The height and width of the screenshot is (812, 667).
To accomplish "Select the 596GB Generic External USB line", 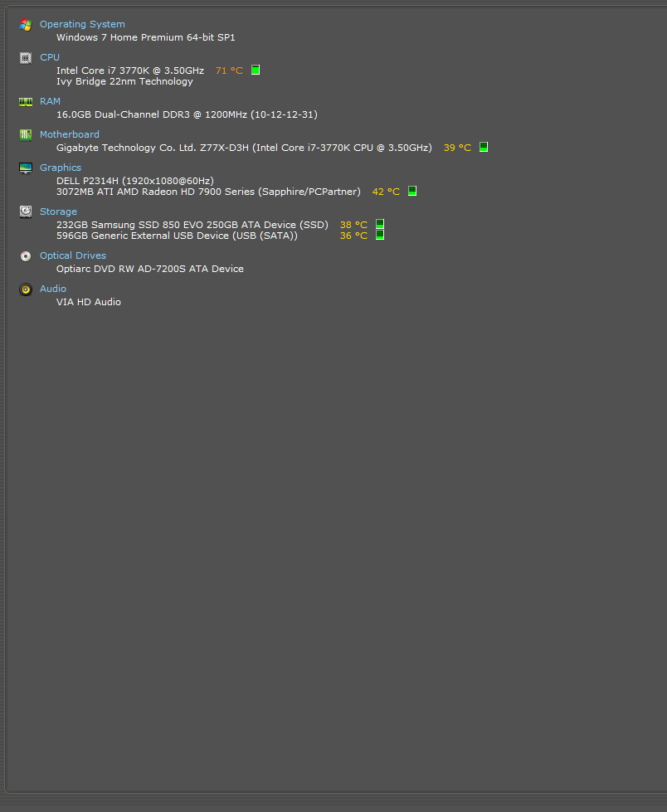I will [177, 236].
